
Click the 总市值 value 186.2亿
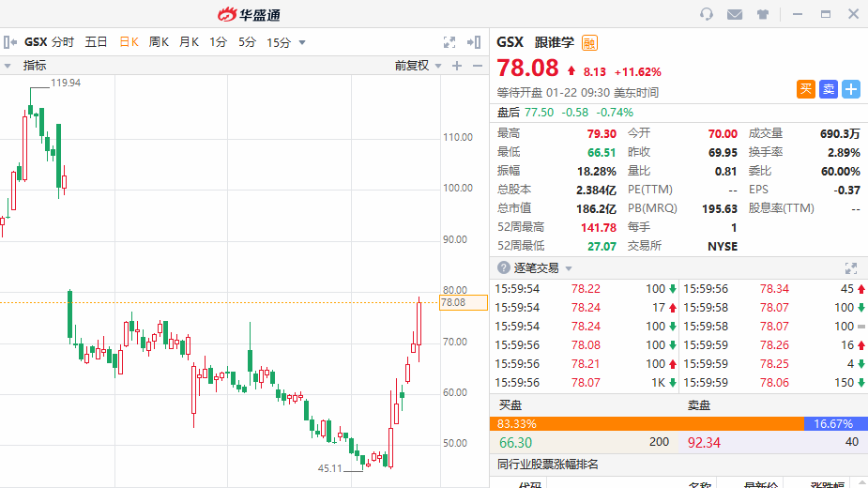click(596, 209)
